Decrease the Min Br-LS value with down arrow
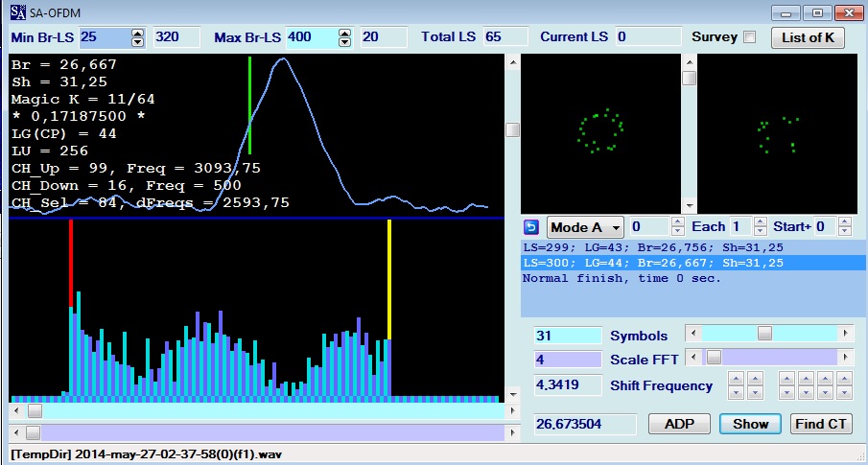 point(137,42)
